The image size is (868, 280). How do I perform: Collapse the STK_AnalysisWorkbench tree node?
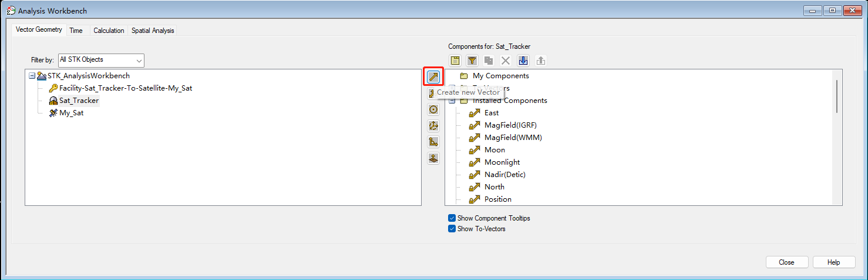pos(32,76)
